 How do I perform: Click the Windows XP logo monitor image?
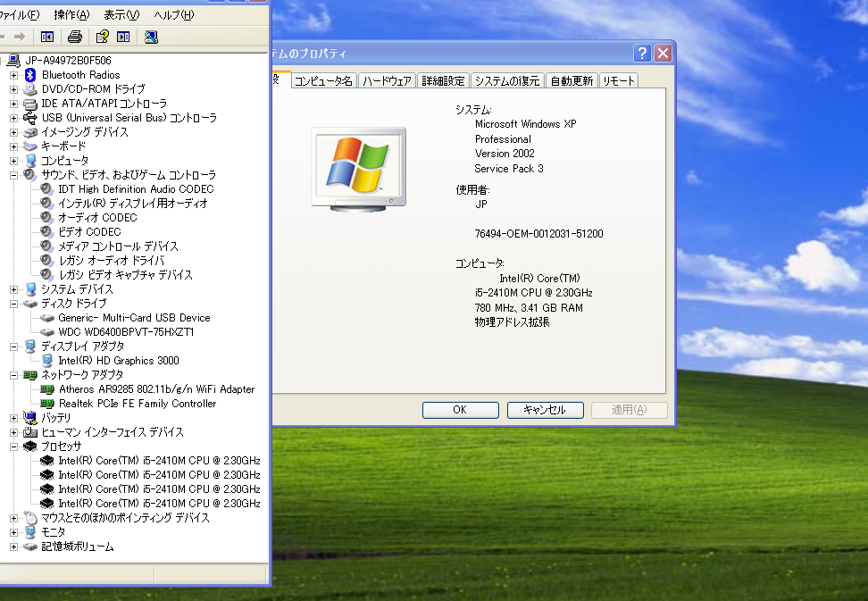coord(359,170)
